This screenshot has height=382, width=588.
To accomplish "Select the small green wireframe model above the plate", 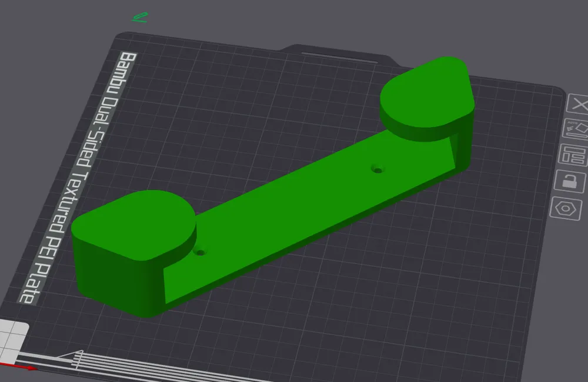I will 139,16.
